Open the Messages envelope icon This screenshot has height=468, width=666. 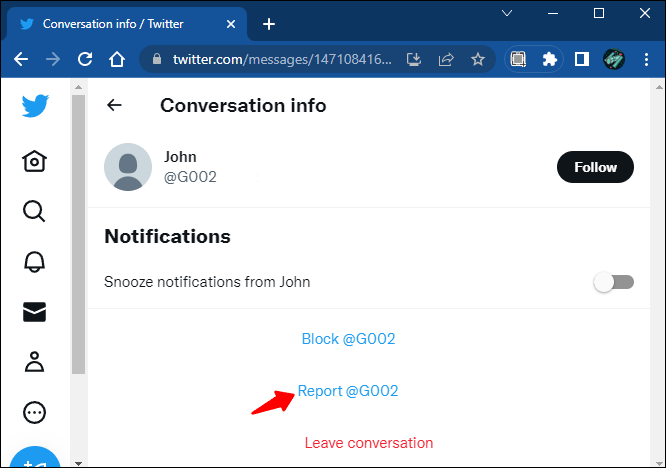(x=34, y=312)
